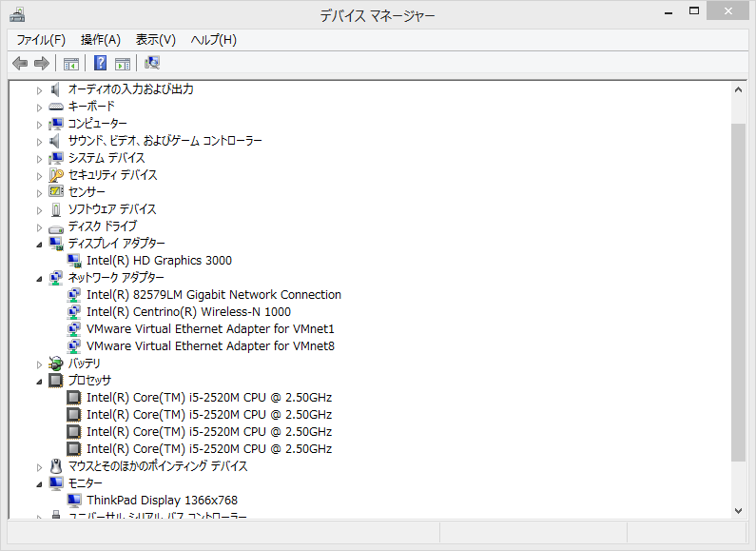Click the scrollbar down arrow
Viewport: 756px width, 551px height.
coord(738,510)
